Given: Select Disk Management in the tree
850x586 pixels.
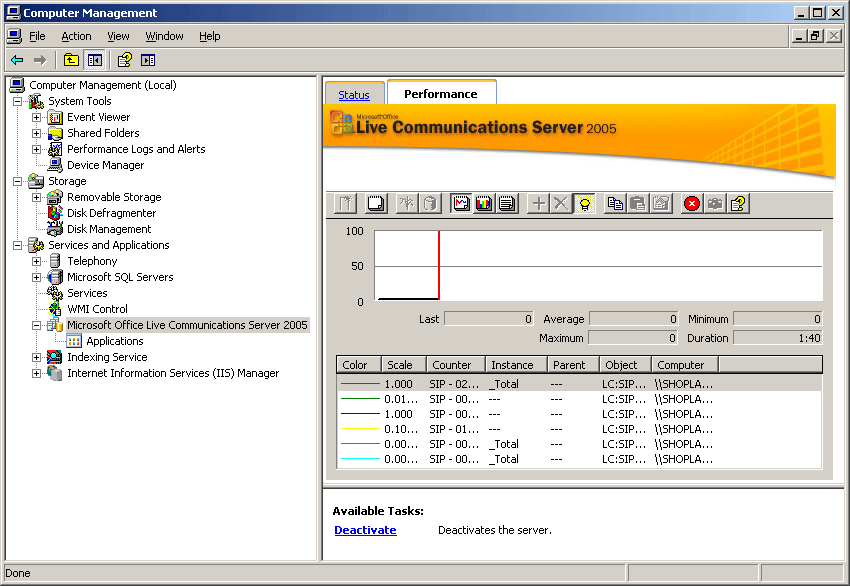Looking at the screenshot, I should point(109,229).
